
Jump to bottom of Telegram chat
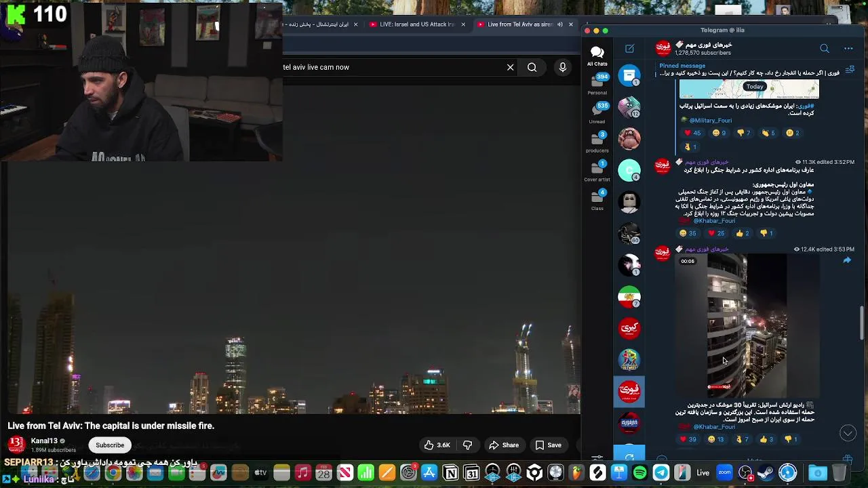click(x=848, y=432)
